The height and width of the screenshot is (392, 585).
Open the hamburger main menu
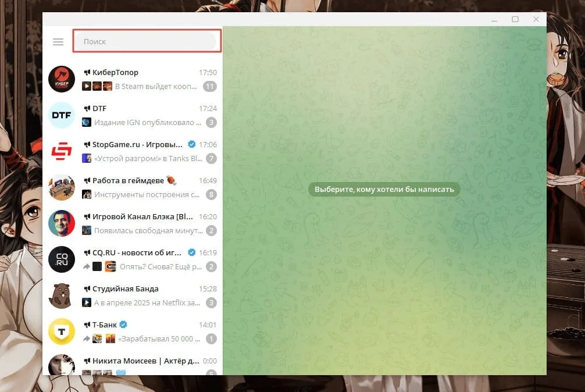pyautogui.click(x=58, y=42)
